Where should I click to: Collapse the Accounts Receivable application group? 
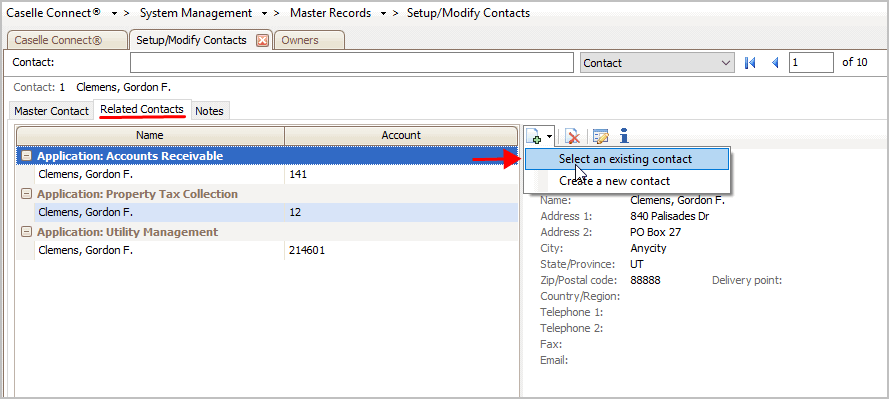(x=26, y=156)
